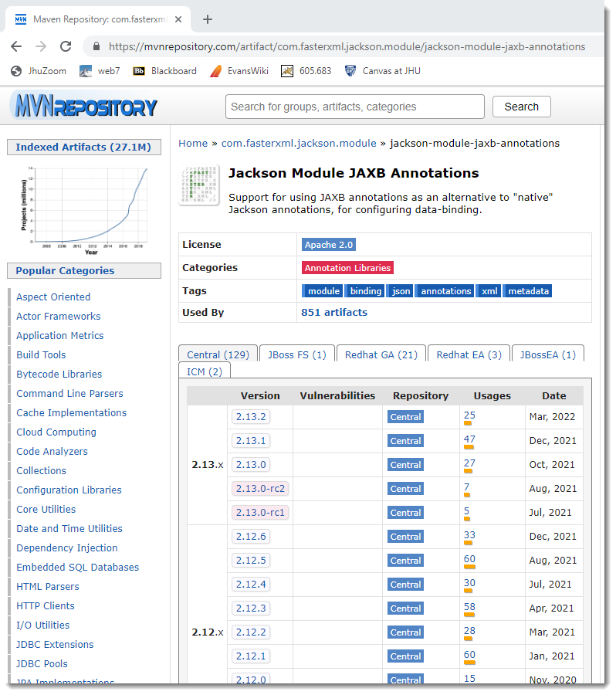Open the EvansWiki bookmark
The image size is (616, 695).
click(x=239, y=71)
